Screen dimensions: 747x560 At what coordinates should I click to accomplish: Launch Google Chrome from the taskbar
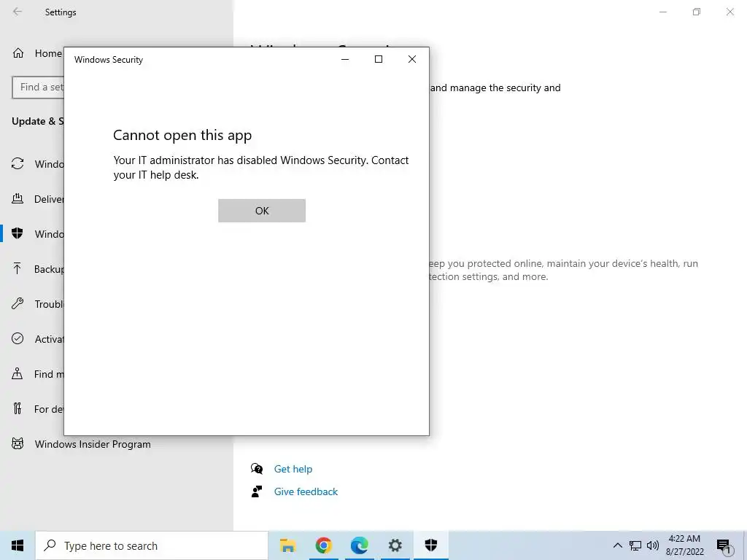click(323, 545)
